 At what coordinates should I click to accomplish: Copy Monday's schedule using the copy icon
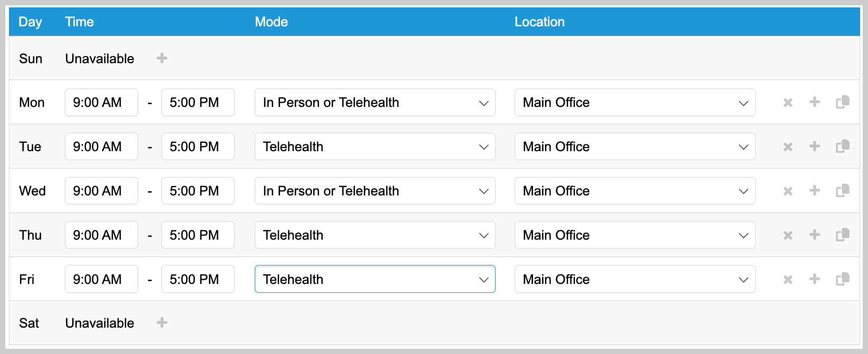click(x=842, y=102)
